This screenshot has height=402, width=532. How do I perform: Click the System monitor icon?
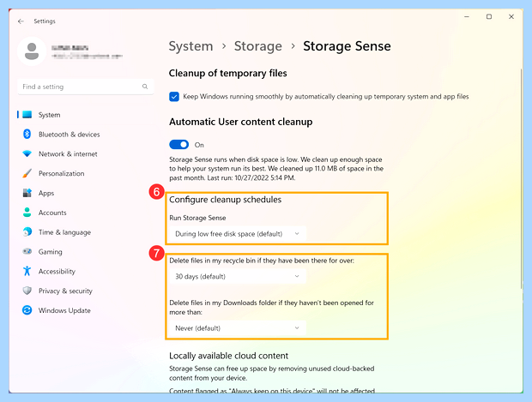(x=27, y=115)
